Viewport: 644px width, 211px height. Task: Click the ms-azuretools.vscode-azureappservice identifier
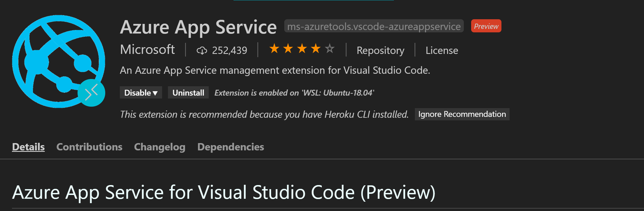click(374, 26)
